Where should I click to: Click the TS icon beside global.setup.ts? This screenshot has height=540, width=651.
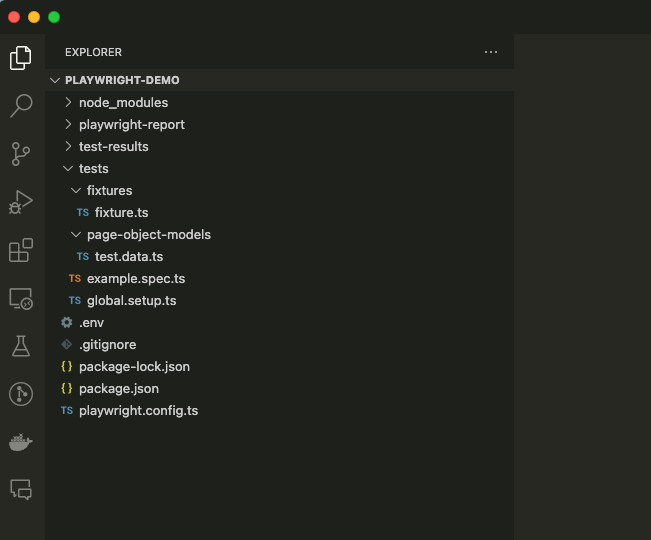tap(75, 301)
